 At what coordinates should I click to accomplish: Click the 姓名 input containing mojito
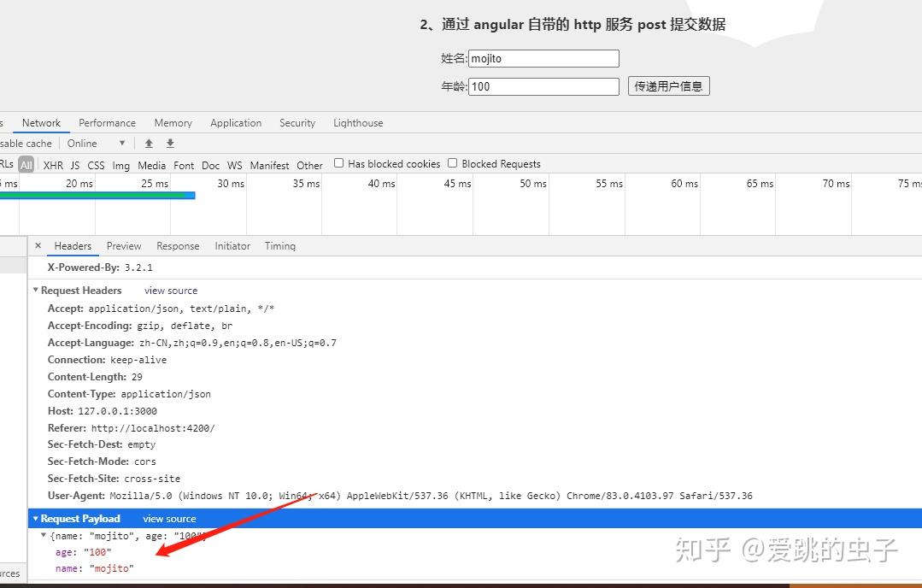pos(543,58)
